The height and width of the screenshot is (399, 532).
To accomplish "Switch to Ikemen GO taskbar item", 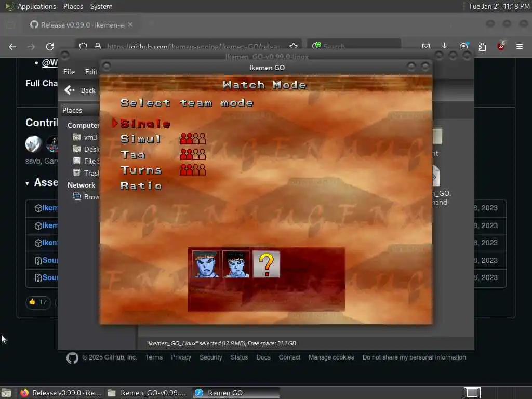I will (236, 393).
